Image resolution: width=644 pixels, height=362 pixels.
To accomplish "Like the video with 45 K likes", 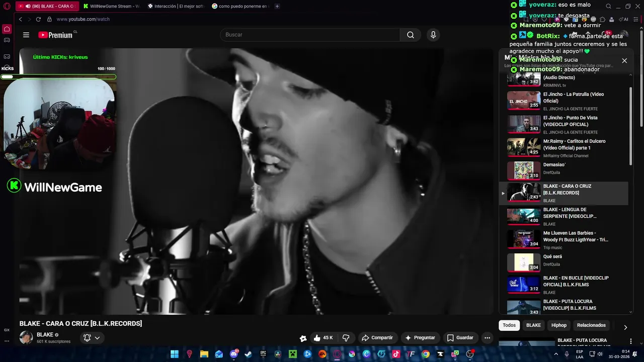I will (x=323, y=338).
